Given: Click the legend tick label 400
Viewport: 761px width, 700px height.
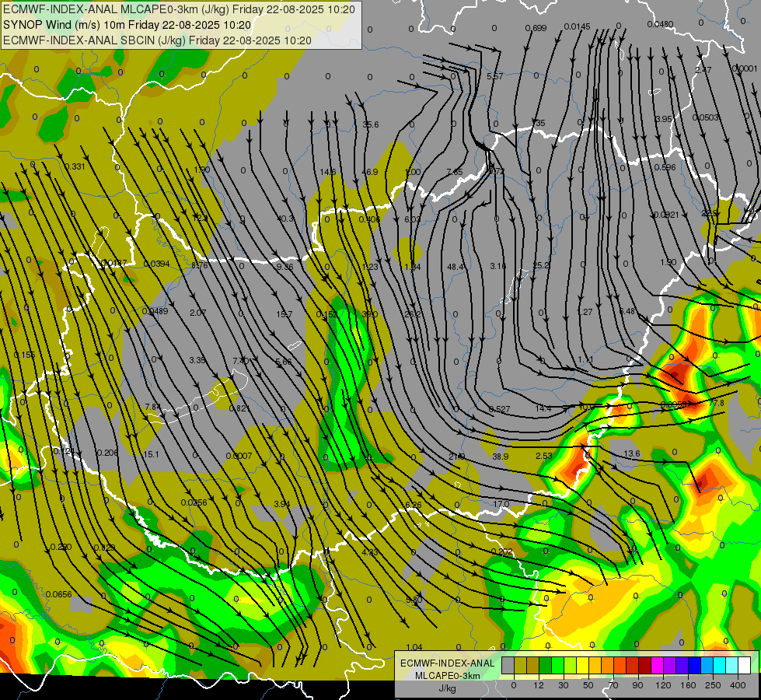Looking at the screenshot, I should click(737, 685).
